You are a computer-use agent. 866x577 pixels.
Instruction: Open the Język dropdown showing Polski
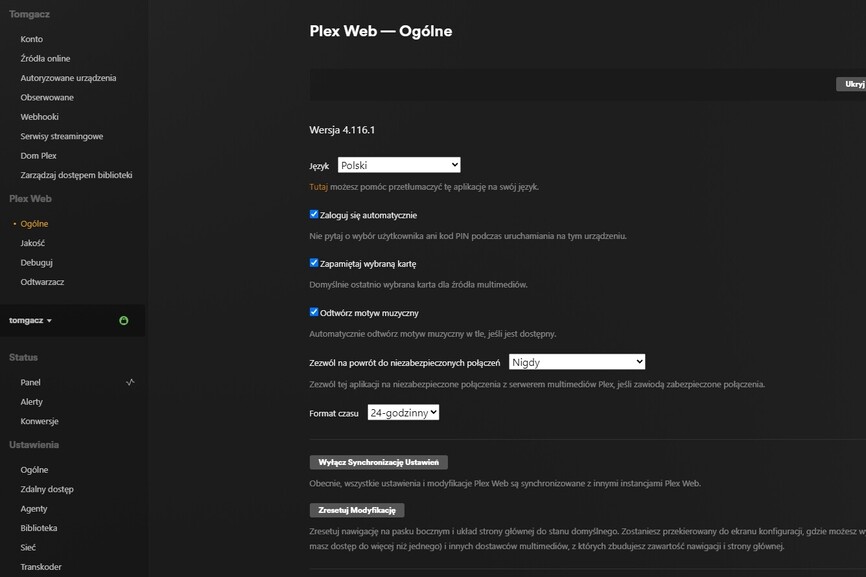pyautogui.click(x=399, y=165)
